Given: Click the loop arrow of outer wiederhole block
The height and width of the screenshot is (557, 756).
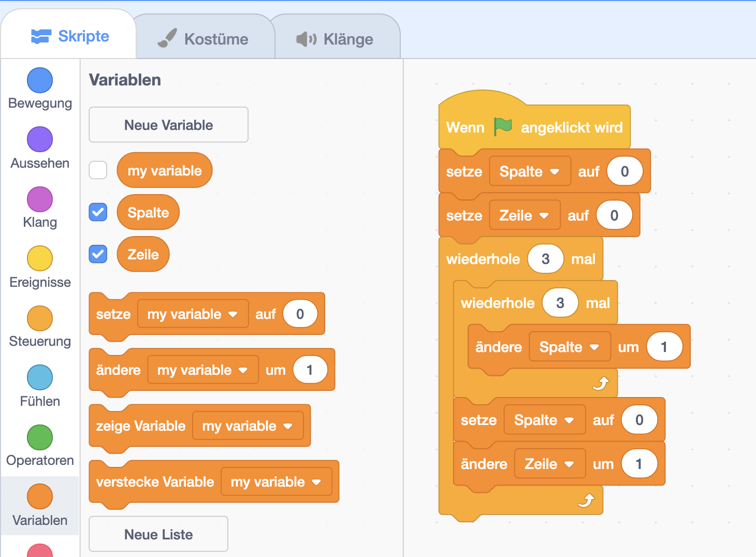Looking at the screenshot, I should [586, 500].
